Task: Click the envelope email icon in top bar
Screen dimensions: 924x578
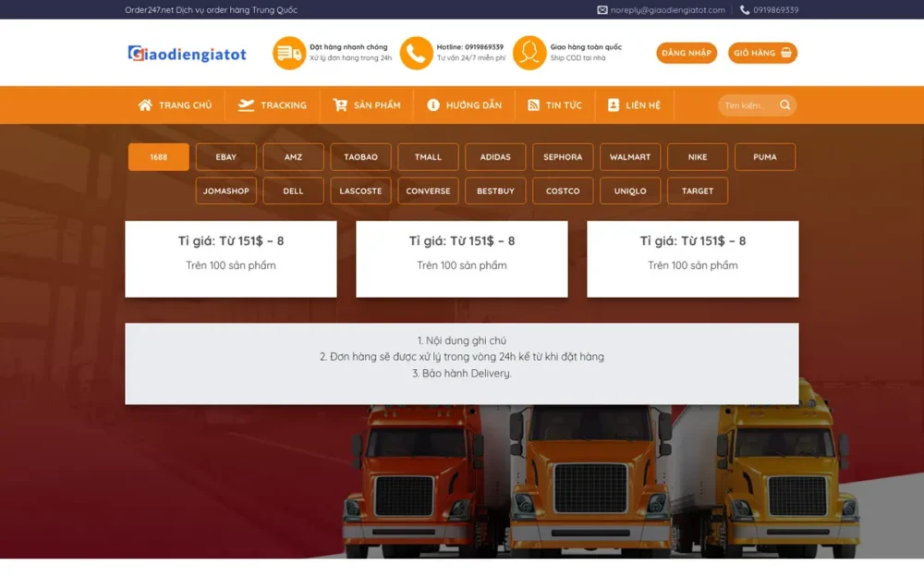Action: [x=602, y=10]
